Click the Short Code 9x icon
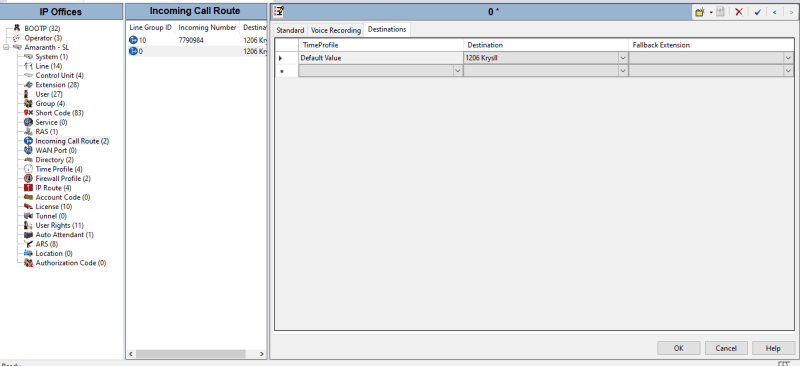This screenshot has width=800, height=366. (29, 113)
